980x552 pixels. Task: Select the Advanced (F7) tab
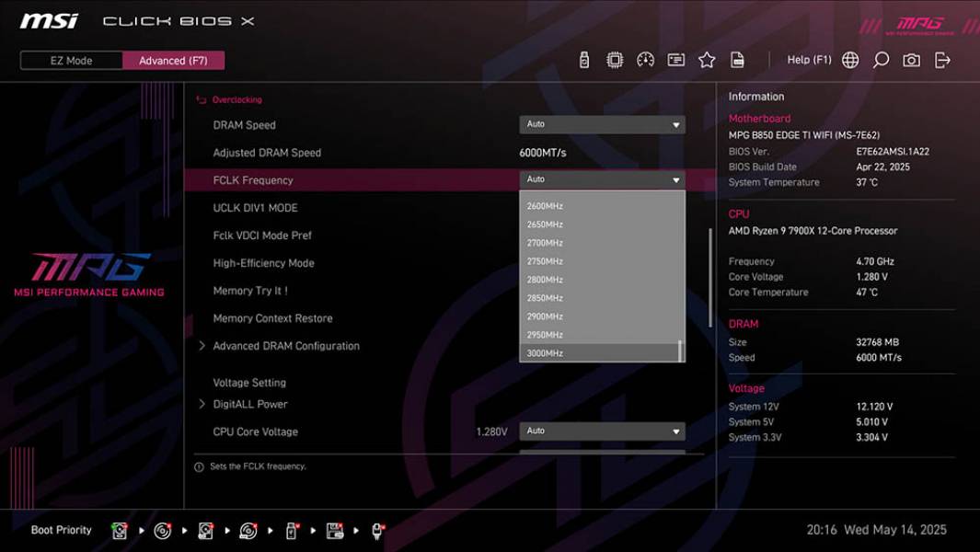point(173,61)
